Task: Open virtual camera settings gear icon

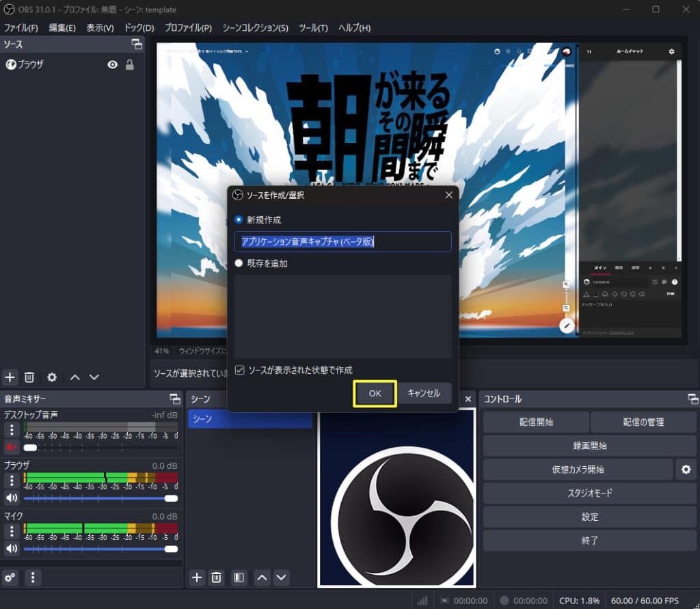Action: (686, 470)
